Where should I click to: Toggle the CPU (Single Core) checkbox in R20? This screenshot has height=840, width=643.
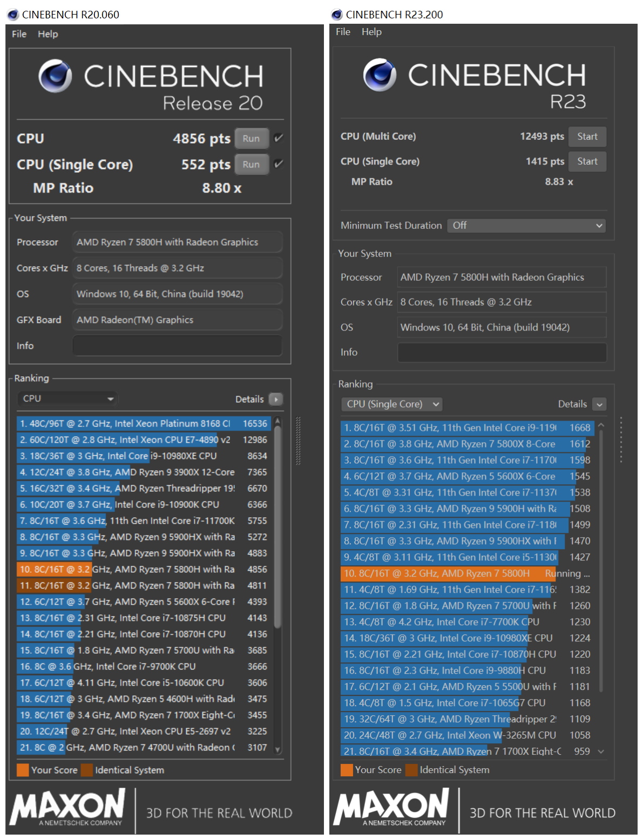279,164
